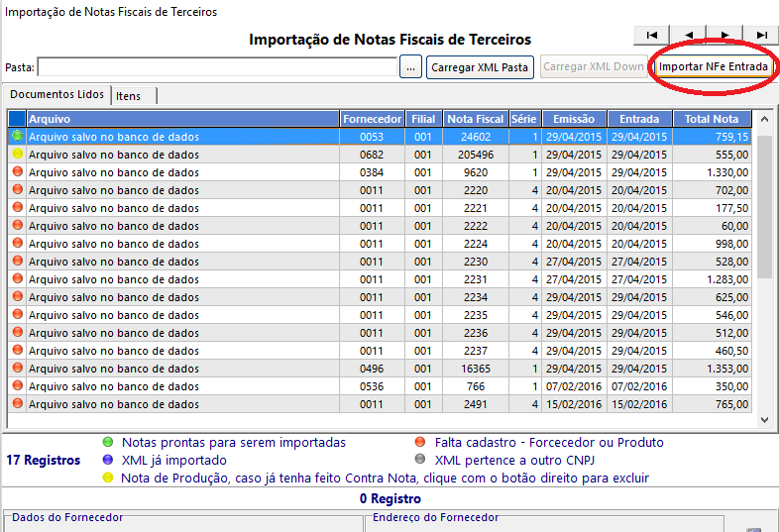Select Nota Fiscal cell 2236
The width and height of the screenshot is (780, 532).
476,333
